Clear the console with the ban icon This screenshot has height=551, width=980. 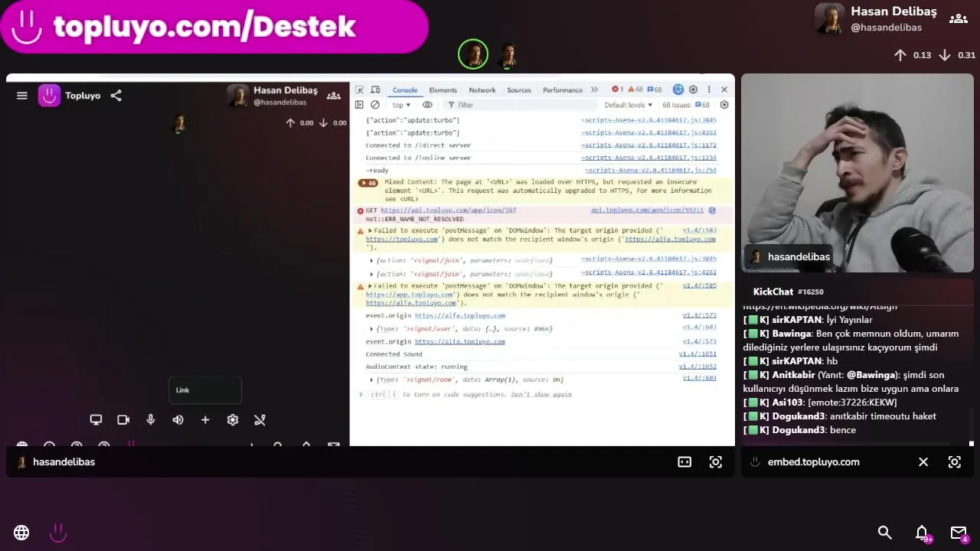point(375,105)
